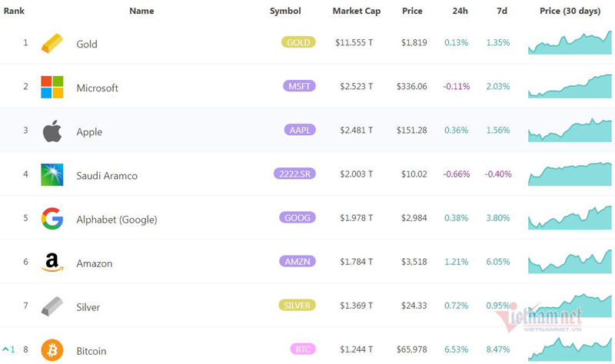Click the Microsoft logo icon
615x364 pixels.
(x=52, y=87)
